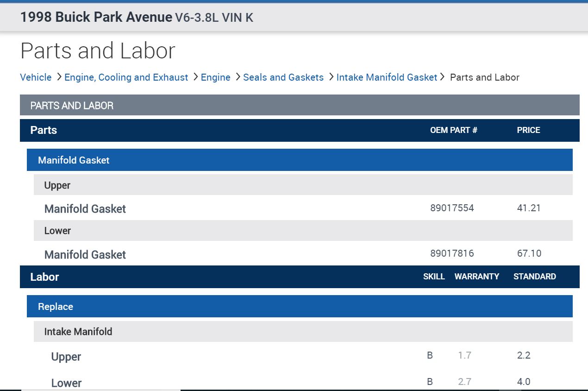The height and width of the screenshot is (391, 588).
Task: Click part number 89017816
Action: pyautogui.click(x=452, y=253)
